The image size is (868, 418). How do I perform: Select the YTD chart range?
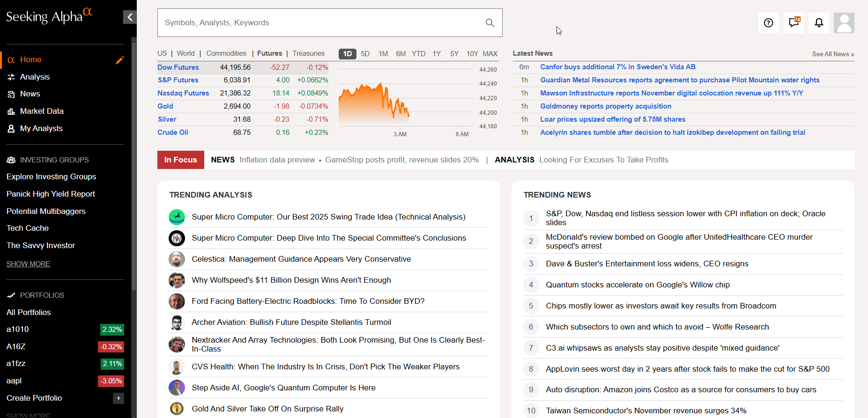pyautogui.click(x=419, y=54)
